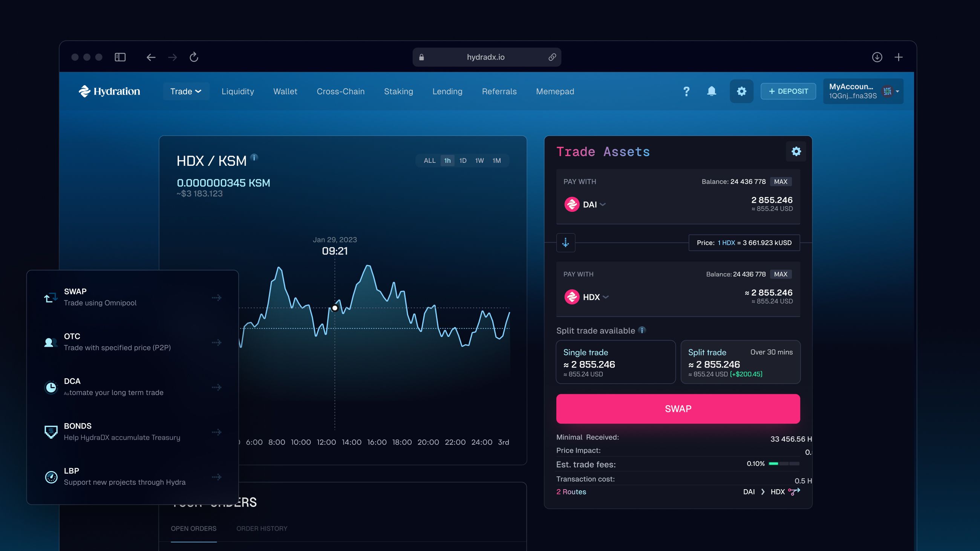Click the Deposit button
Viewport: 980px width, 551px height.
click(x=788, y=91)
